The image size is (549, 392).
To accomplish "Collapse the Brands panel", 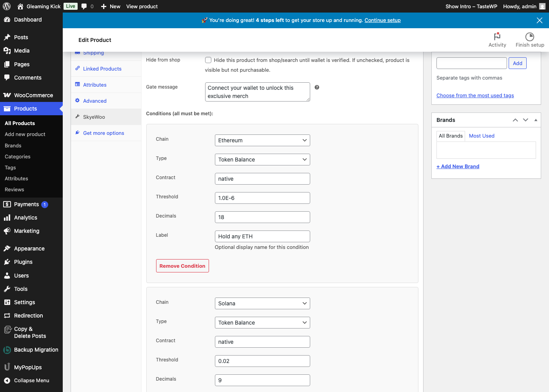I will click(536, 120).
